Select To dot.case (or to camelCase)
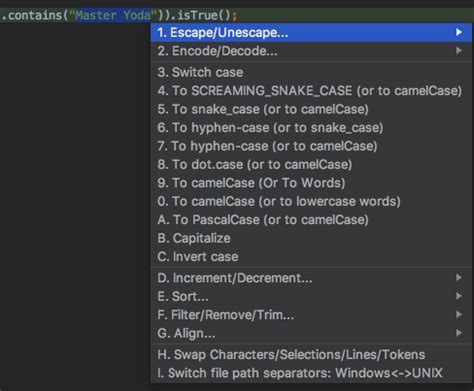This screenshot has height=391, width=474. (x=311, y=164)
